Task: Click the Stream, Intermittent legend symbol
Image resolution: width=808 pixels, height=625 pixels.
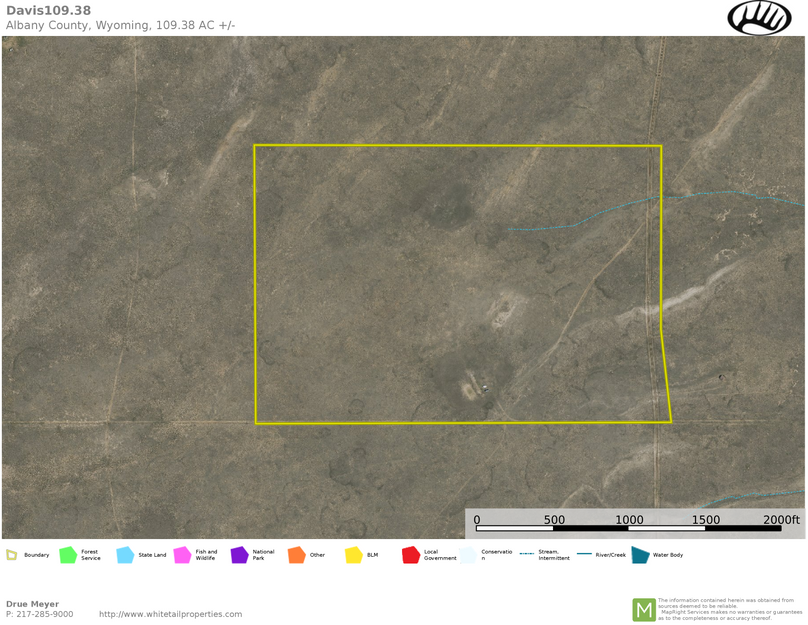Action: pyautogui.click(x=527, y=554)
